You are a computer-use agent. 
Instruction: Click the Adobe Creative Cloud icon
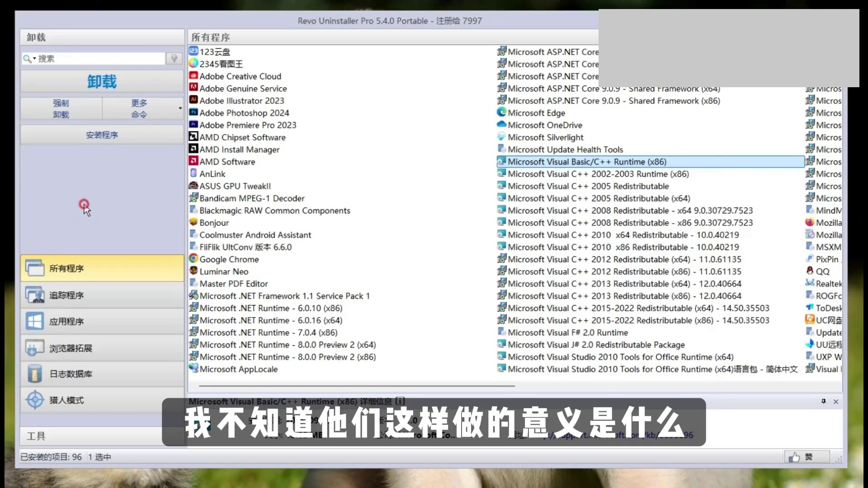[x=193, y=76]
